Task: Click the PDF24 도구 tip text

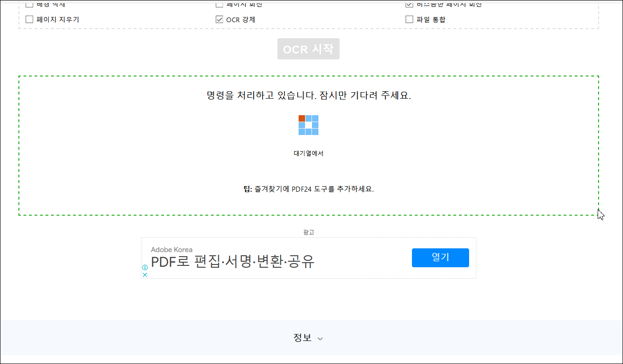Action: (x=308, y=189)
